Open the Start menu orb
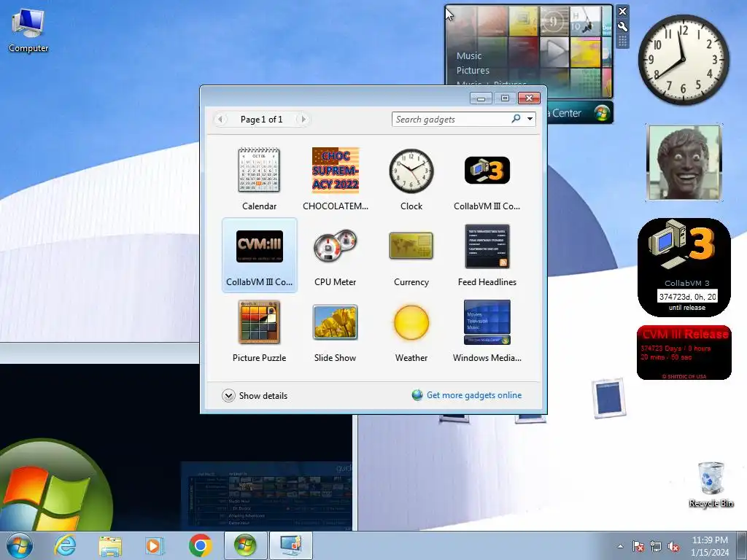 point(20,545)
